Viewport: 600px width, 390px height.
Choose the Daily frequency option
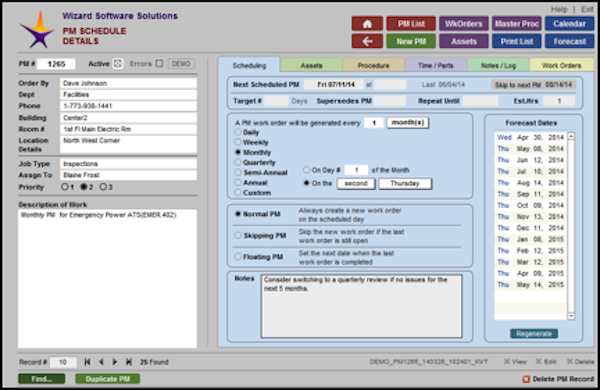pyautogui.click(x=238, y=132)
